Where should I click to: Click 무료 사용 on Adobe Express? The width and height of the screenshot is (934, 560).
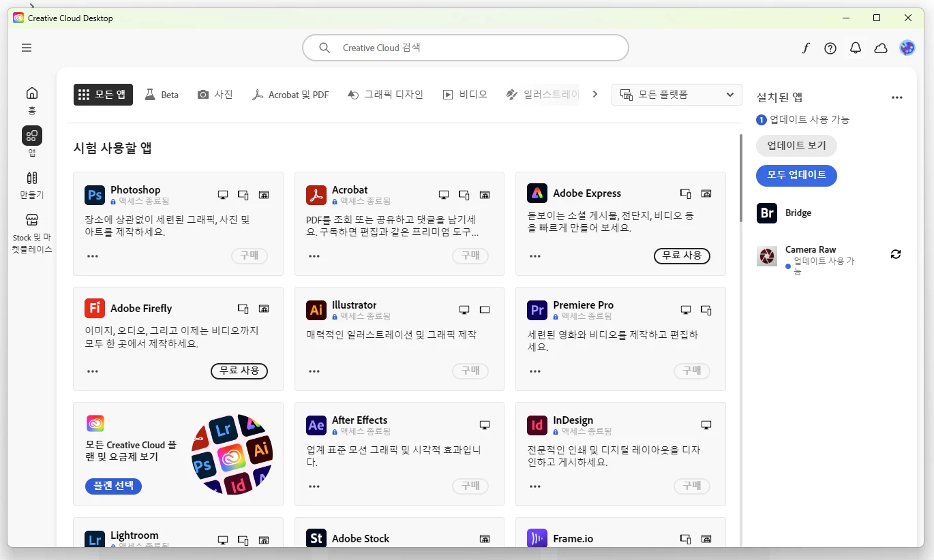(x=682, y=255)
